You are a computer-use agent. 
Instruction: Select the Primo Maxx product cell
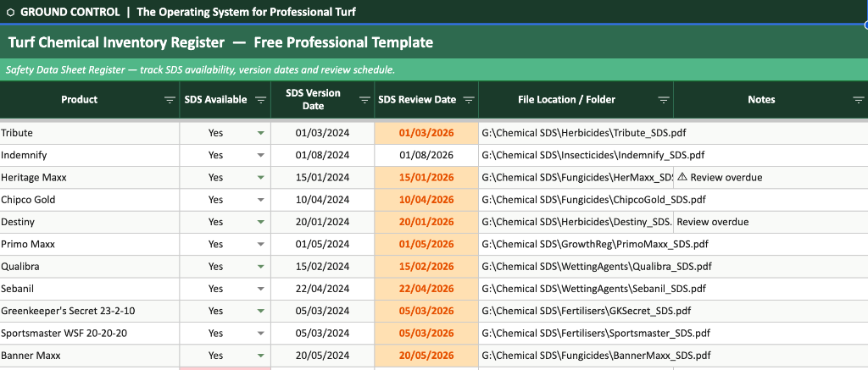point(90,245)
